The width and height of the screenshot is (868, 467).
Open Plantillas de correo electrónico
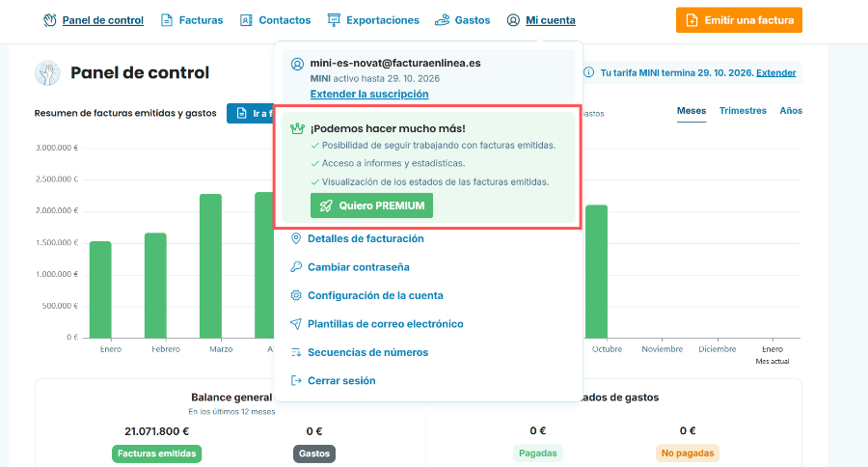(385, 323)
